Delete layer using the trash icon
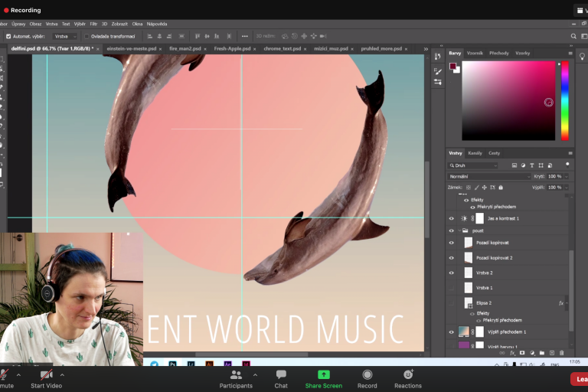 pyautogui.click(x=561, y=353)
